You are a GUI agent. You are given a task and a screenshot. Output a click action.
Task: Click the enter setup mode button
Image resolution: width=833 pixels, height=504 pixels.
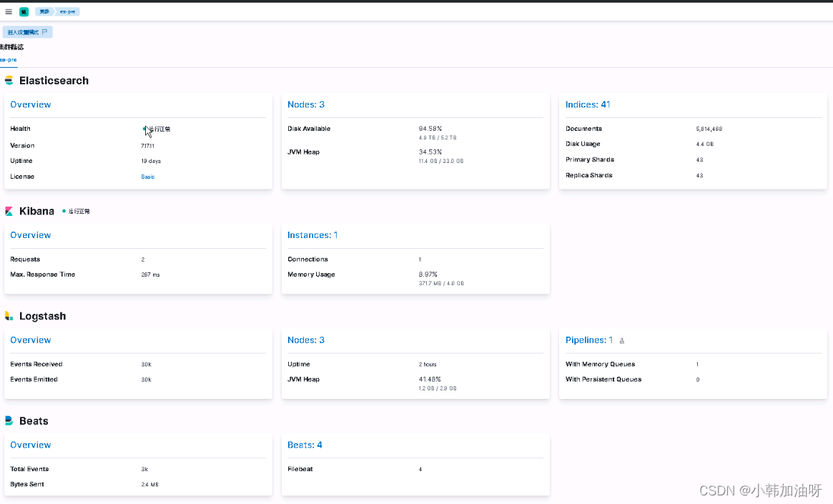point(27,32)
